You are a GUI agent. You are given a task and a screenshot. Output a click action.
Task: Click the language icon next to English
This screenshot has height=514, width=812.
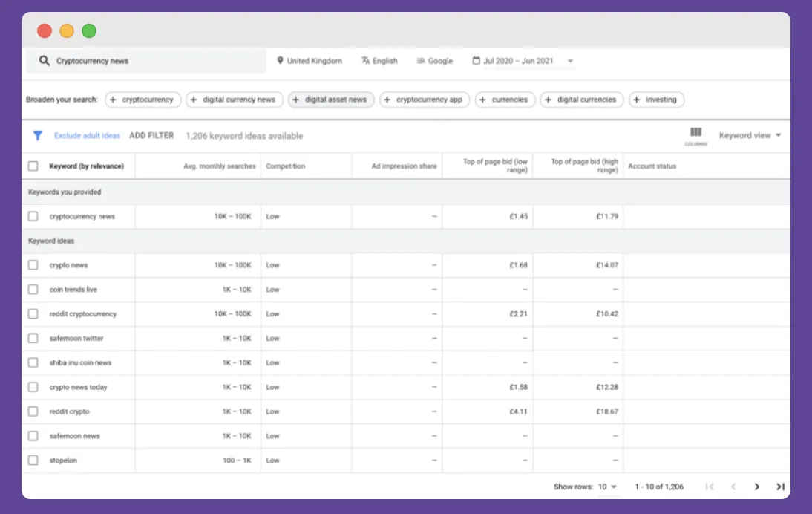365,61
